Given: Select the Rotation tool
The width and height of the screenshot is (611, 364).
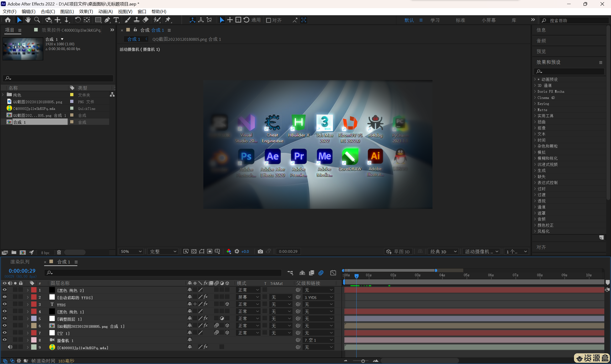Looking at the screenshot, I should point(78,20).
